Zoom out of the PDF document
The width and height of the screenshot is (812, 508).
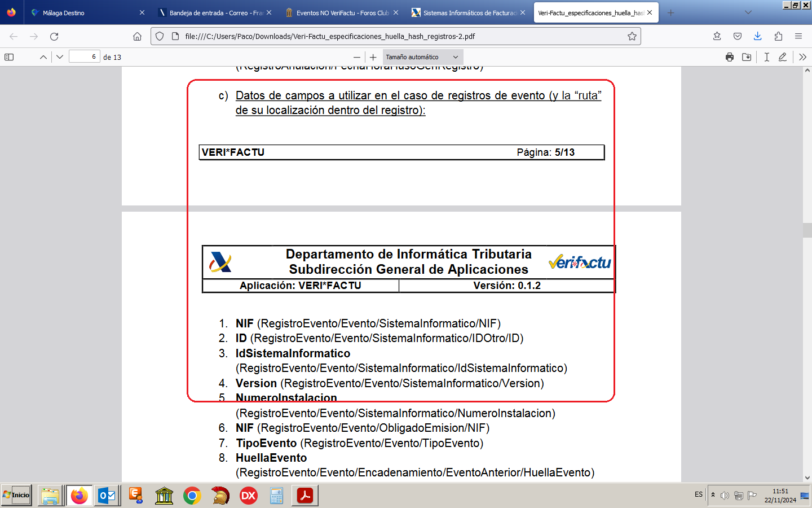357,57
